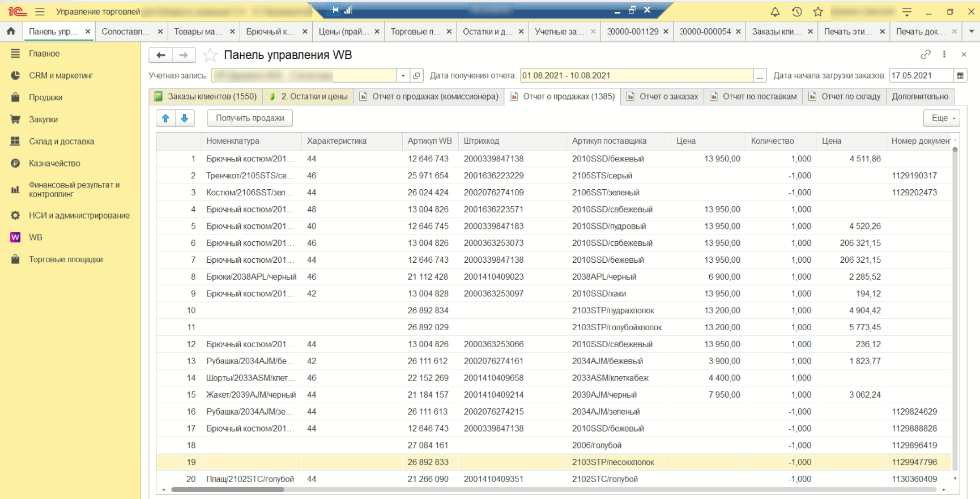Move row up with blue up arrow
Image resolution: width=980 pixels, height=499 pixels.
165,118
